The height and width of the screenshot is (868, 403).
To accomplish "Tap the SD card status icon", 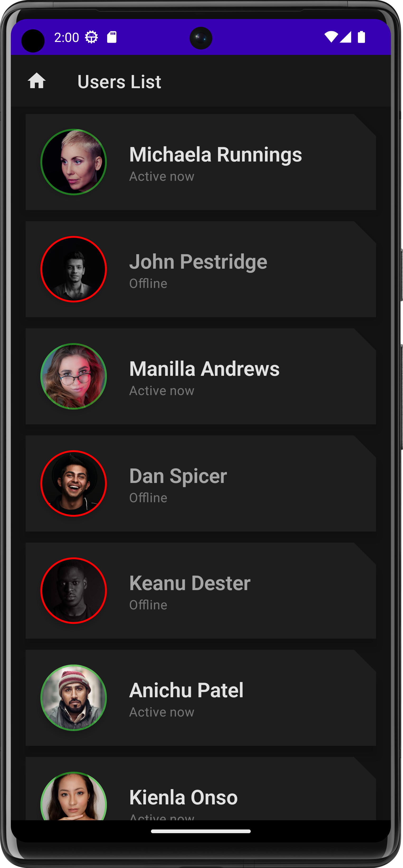I will [x=112, y=37].
